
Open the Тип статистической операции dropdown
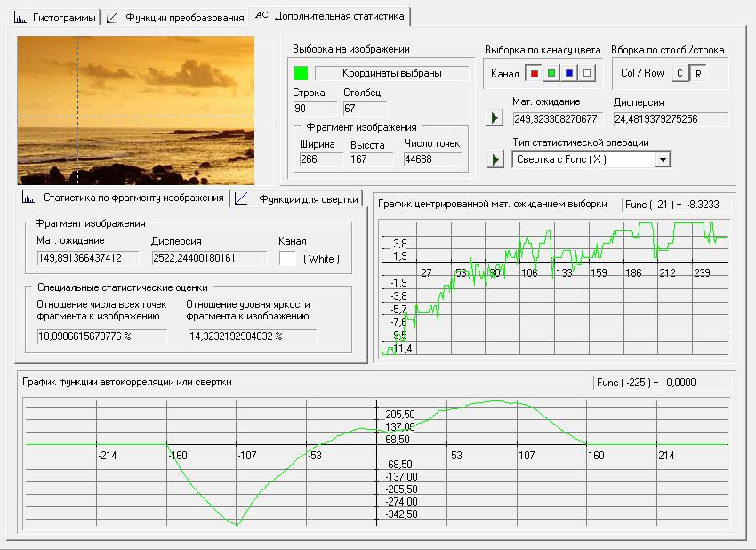pyautogui.click(x=663, y=159)
